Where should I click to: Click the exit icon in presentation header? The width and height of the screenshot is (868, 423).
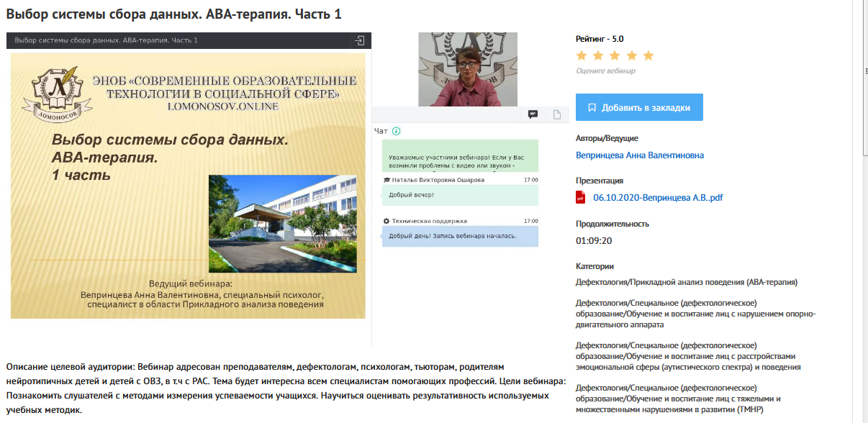[x=361, y=41]
